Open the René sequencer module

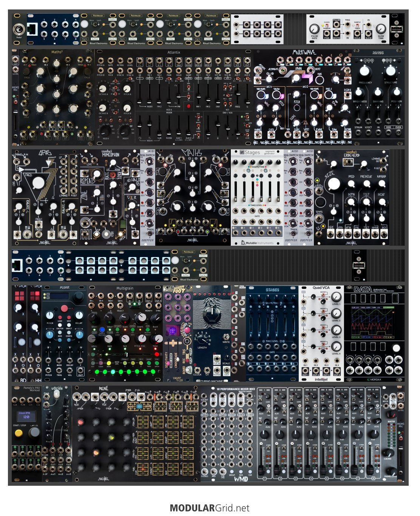[x=136, y=434]
